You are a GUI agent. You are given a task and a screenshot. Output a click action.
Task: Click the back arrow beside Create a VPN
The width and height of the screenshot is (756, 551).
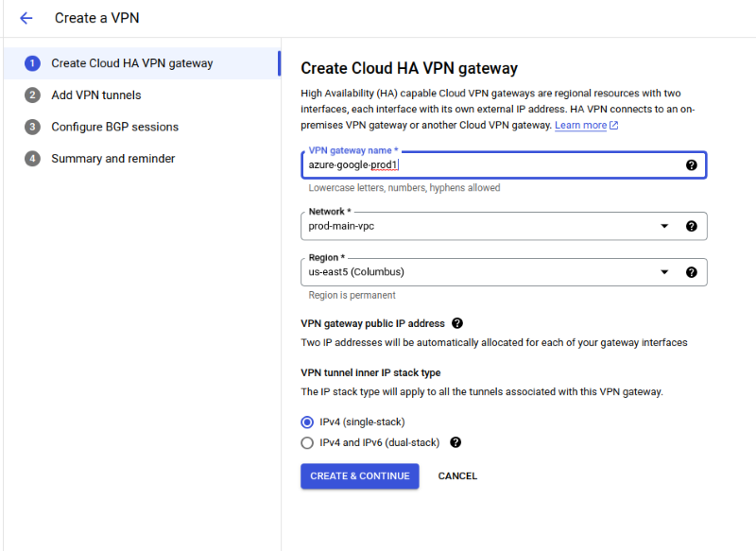click(x=26, y=18)
